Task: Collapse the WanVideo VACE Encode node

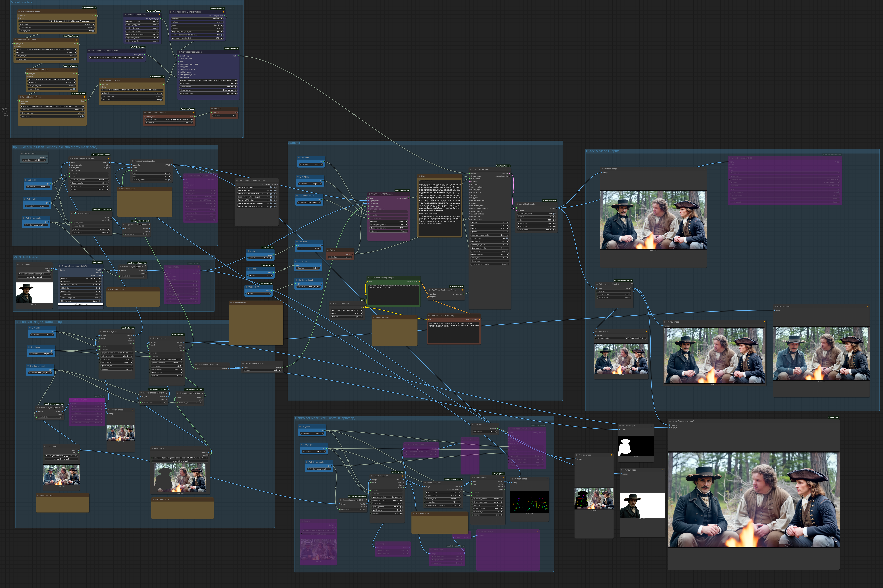Action: 370,194
